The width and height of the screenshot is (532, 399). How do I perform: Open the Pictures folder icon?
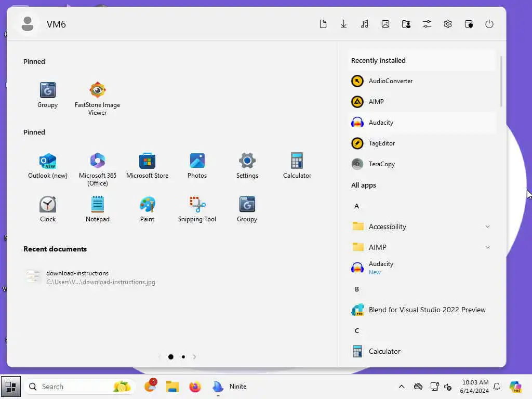[x=385, y=24]
